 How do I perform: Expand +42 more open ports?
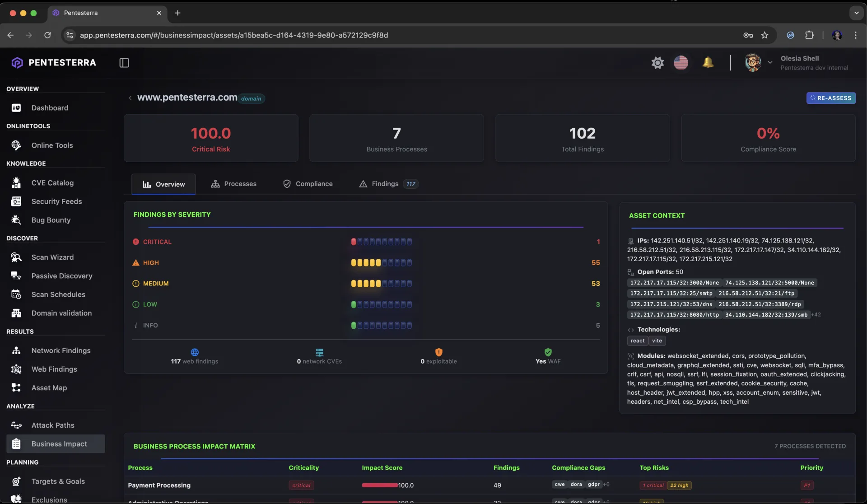coord(816,315)
